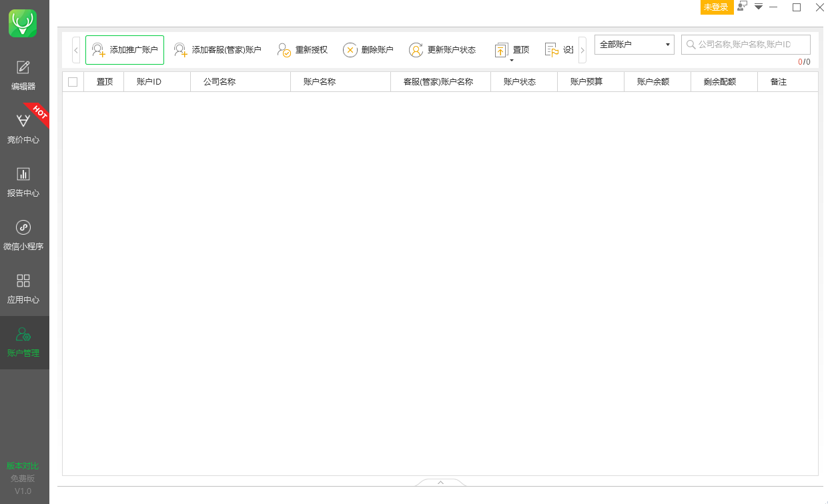Image resolution: width=828 pixels, height=504 pixels.
Task: Open the 置顶 dropdown arrow
Action: tap(512, 61)
